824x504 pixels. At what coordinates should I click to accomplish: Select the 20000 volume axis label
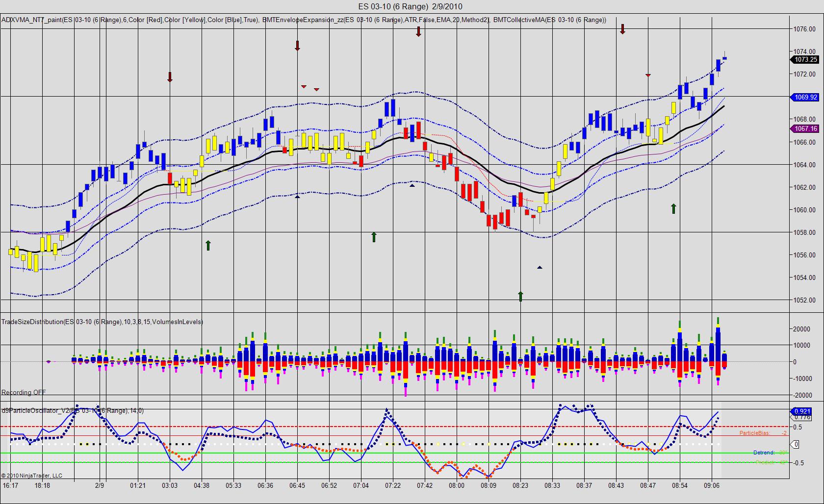801,329
